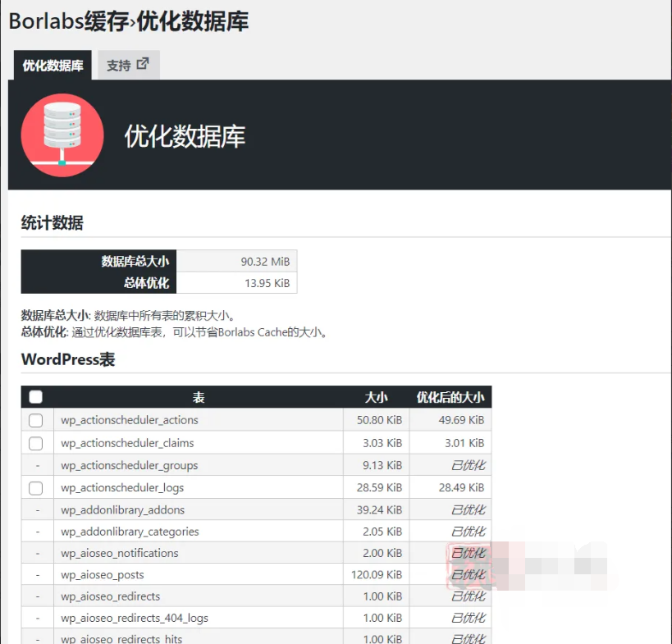672x644 pixels.
Task: Click the 优化数据库 banner heading
Action: [x=185, y=137]
